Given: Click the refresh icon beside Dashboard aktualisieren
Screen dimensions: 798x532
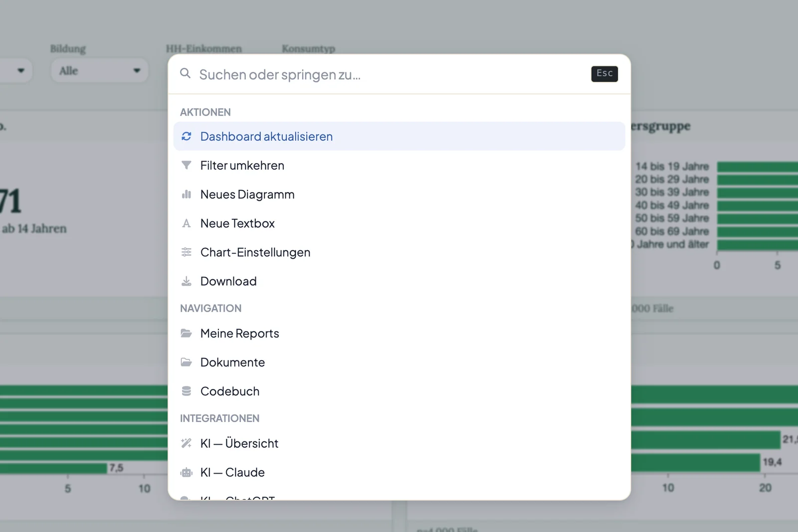Looking at the screenshot, I should tap(187, 136).
